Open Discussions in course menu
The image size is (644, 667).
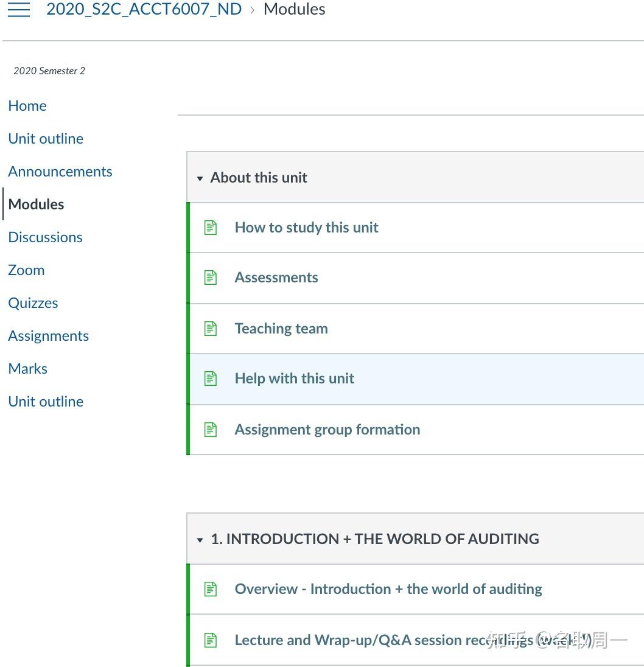[45, 237]
